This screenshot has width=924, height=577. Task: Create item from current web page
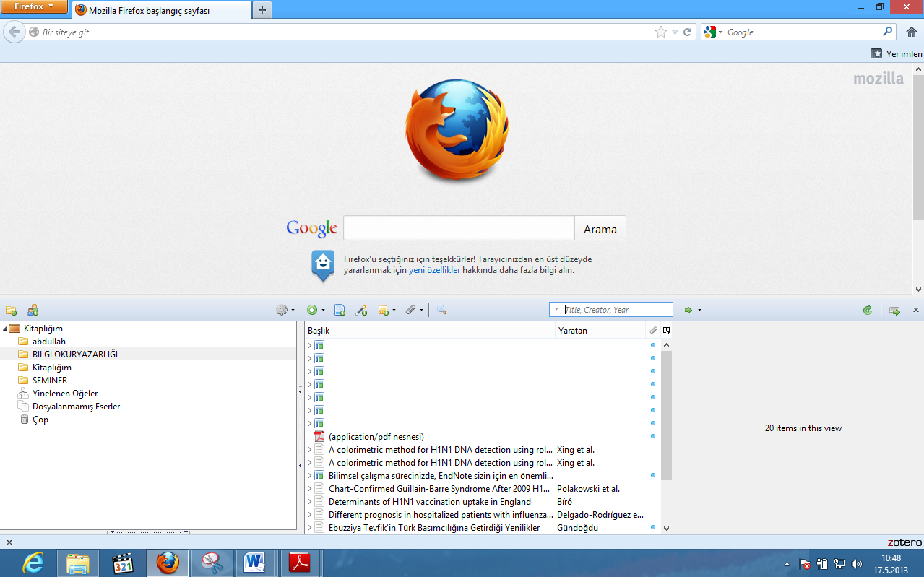coord(340,311)
